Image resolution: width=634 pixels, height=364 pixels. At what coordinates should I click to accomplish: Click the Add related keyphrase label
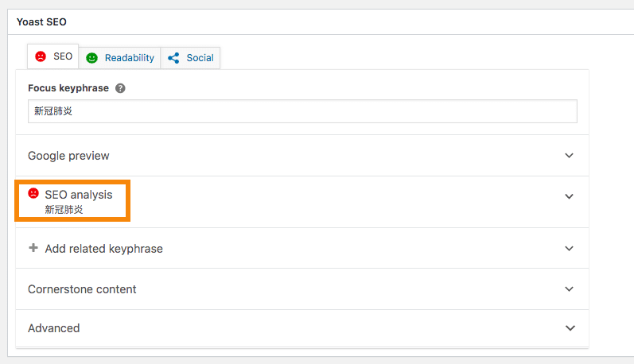(103, 249)
